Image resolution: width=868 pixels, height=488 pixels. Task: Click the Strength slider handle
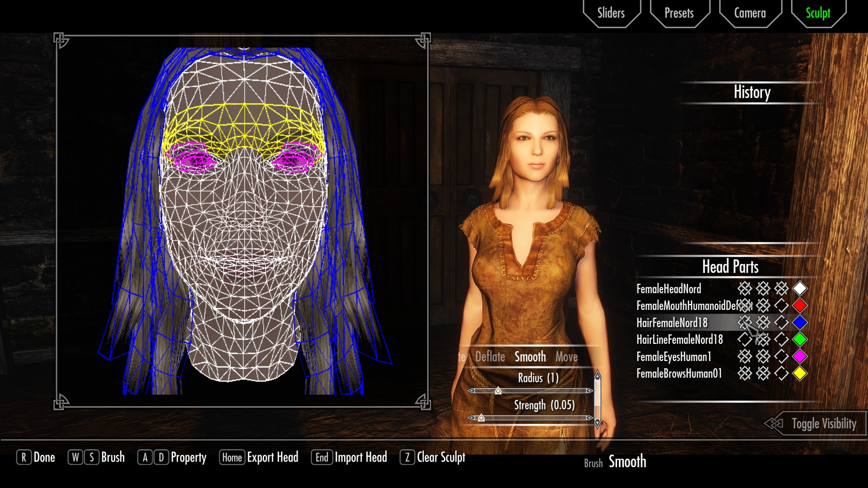click(x=481, y=418)
